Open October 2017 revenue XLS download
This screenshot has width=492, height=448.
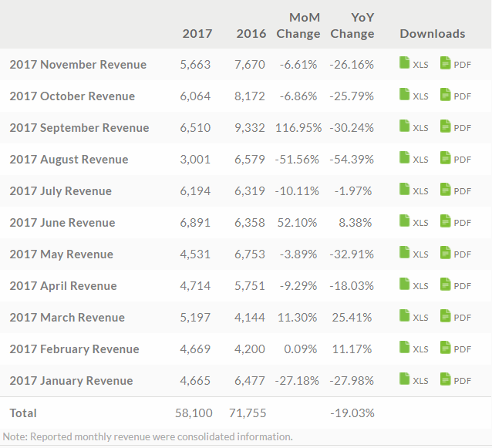coord(413,96)
